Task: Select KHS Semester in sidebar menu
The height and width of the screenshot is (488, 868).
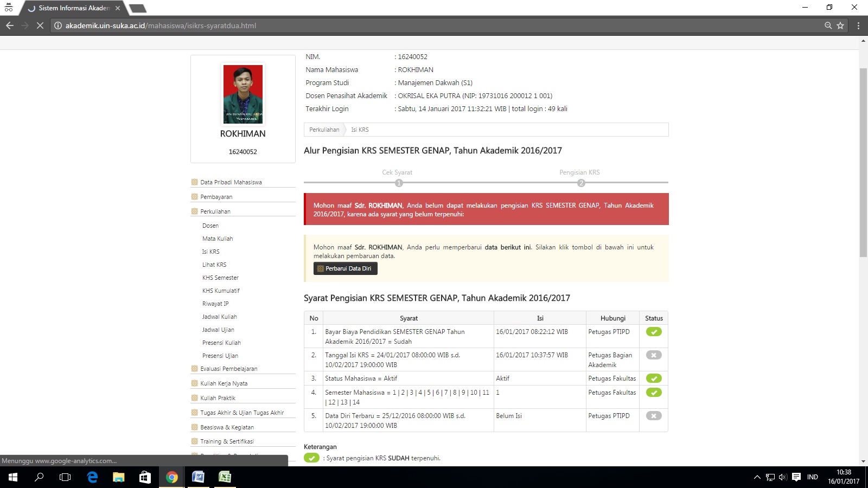Action: tap(220, 278)
